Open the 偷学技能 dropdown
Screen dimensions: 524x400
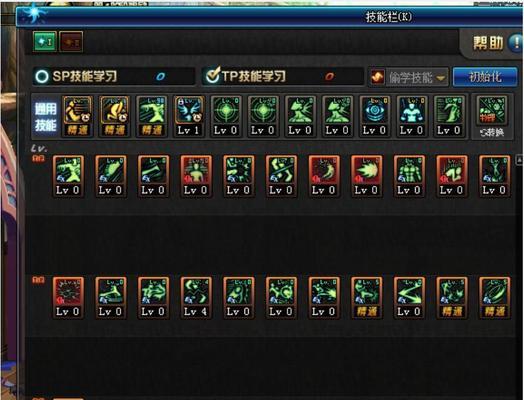point(409,78)
